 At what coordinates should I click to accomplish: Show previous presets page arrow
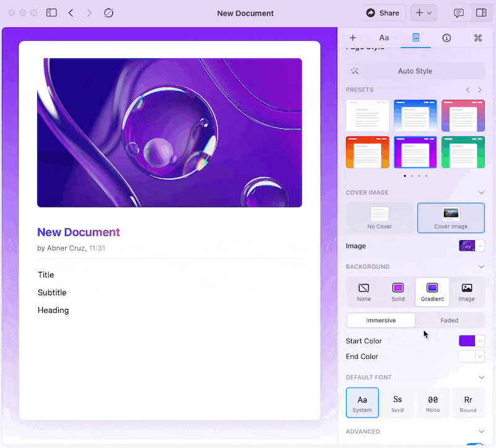(x=467, y=89)
